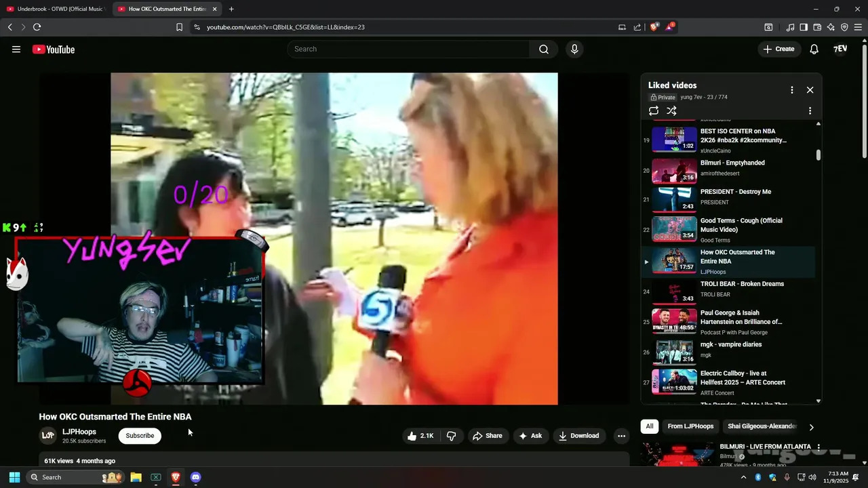The image size is (868, 488).
Task: Open more actions ellipsis below the video
Action: coord(620,436)
